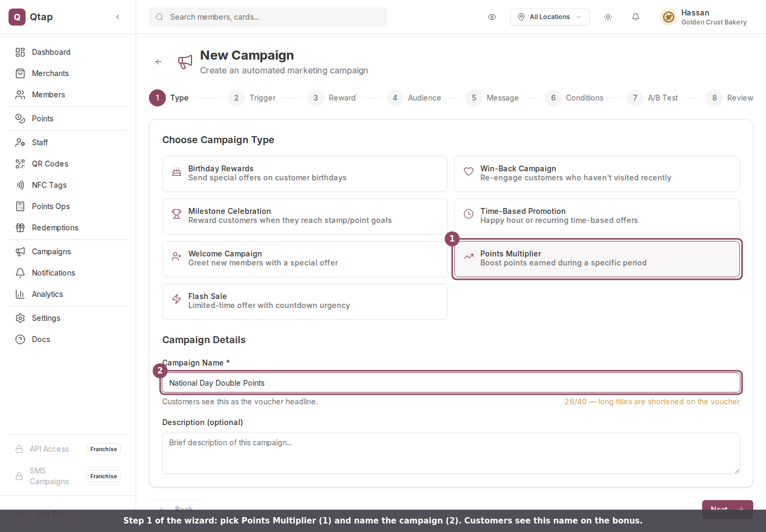The width and height of the screenshot is (766, 532).
Task: Jump to step 7 A/B Test
Action: (x=652, y=98)
